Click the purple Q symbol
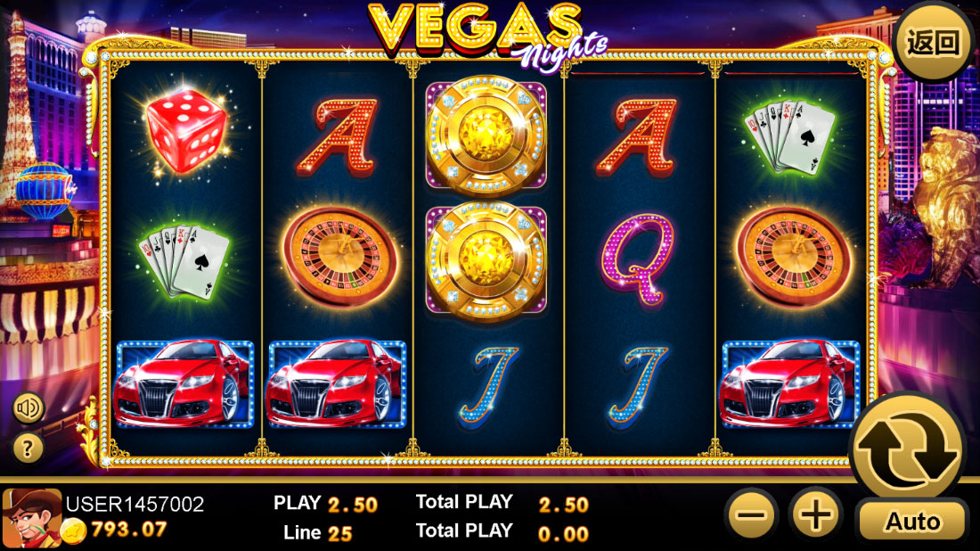 pos(638,259)
